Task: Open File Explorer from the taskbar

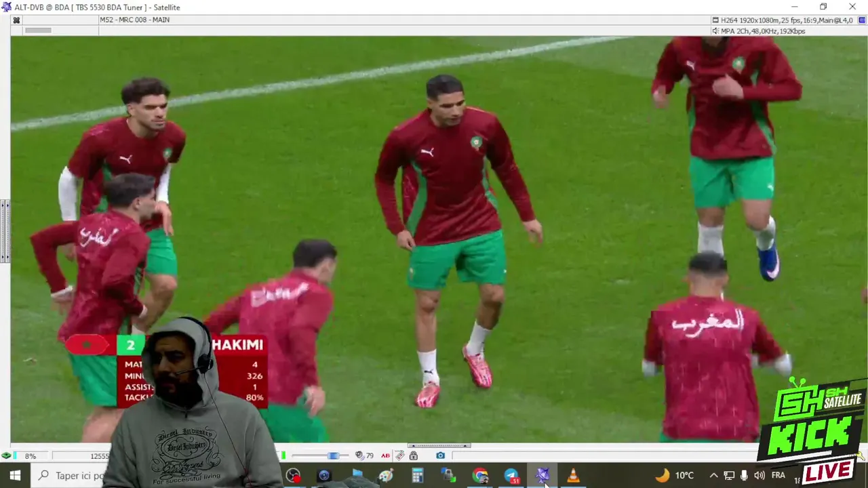Action: pyautogui.click(x=357, y=474)
